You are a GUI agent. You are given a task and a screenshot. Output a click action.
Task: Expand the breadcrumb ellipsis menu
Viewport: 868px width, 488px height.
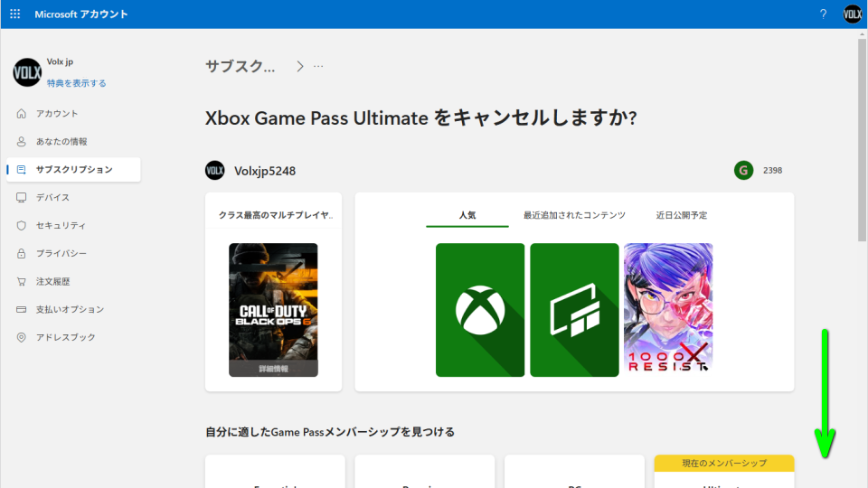point(318,66)
